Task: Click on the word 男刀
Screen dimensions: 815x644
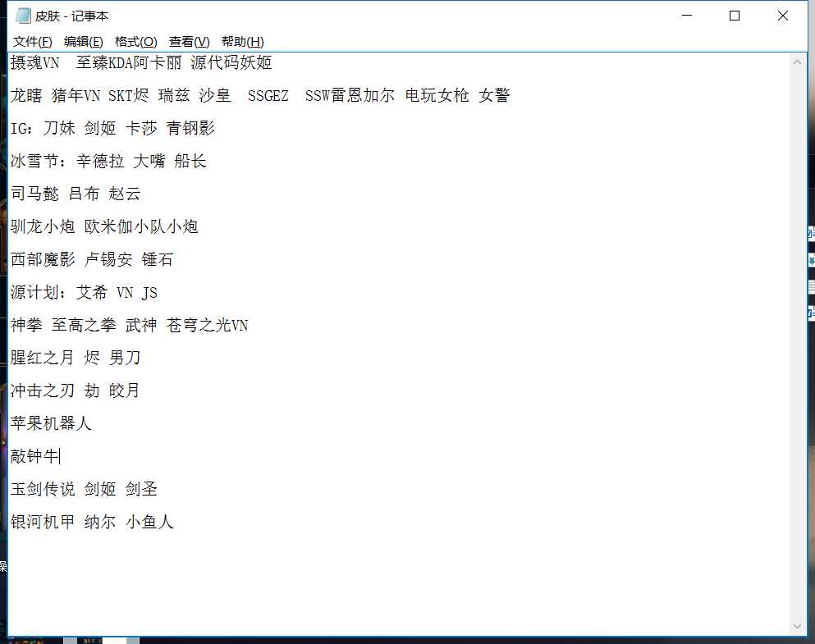Action: point(125,358)
